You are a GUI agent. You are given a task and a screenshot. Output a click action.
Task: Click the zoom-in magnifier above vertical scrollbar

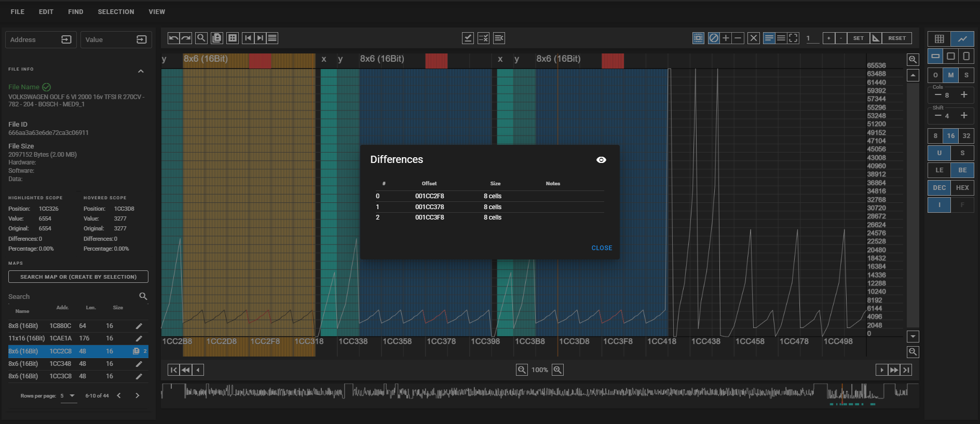coord(913,60)
